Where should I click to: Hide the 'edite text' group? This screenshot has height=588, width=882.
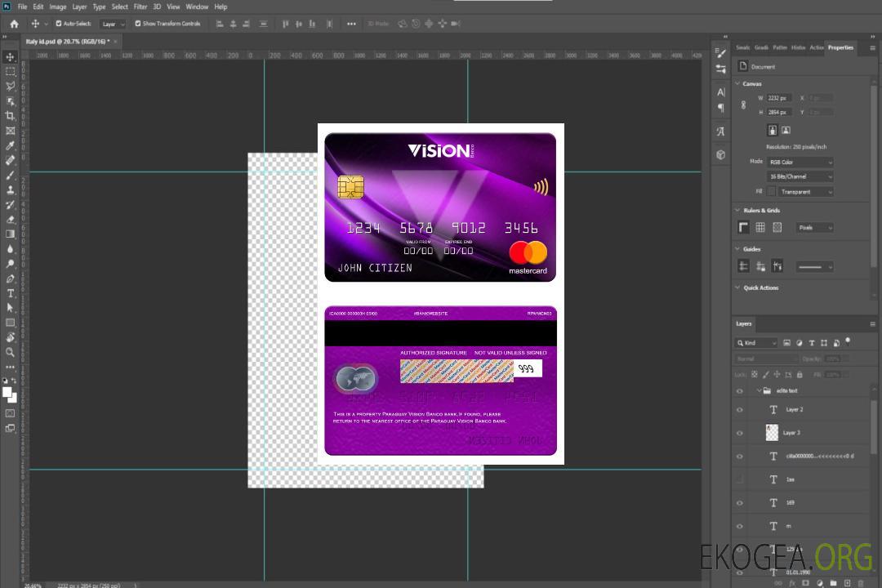(740, 391)
